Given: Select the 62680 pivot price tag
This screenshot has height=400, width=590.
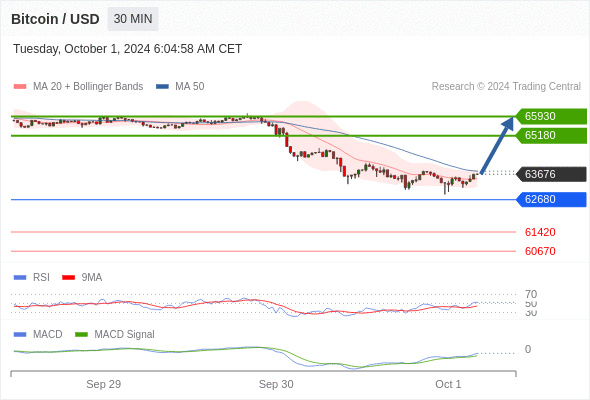Looking at the screenshot, I should (551, 199).
